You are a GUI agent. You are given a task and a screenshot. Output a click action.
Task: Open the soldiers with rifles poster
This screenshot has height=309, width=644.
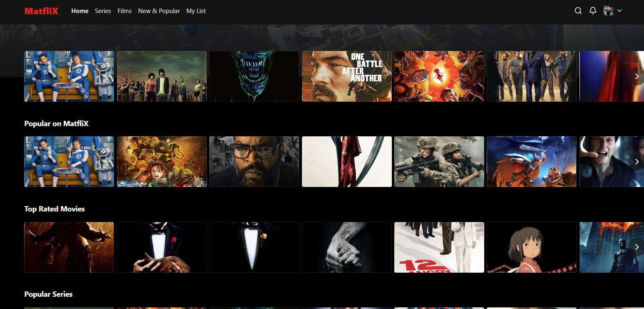click(x=439, y=162)
